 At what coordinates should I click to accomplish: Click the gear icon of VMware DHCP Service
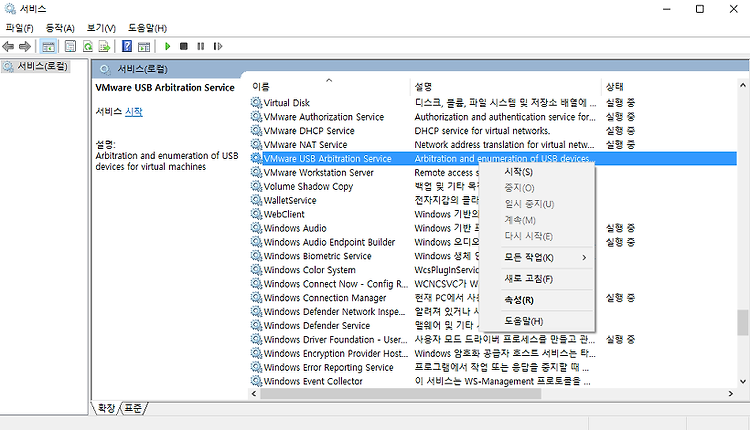[x=256, y=130]
